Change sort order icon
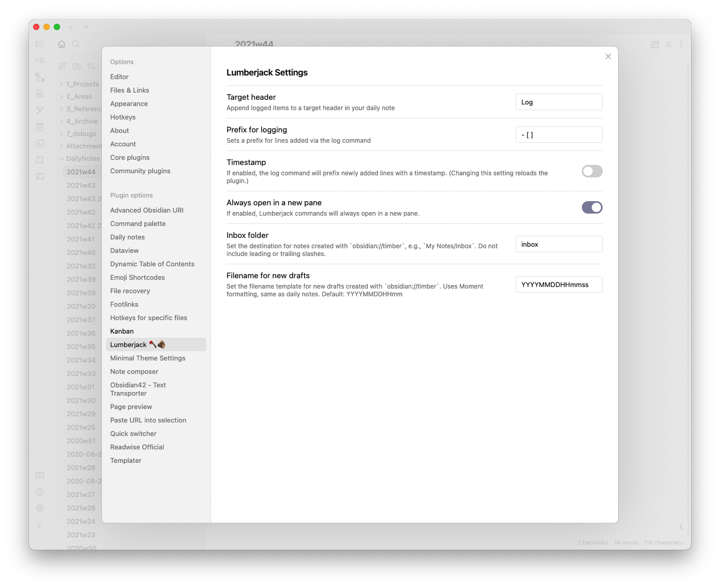 coord(91,66)
